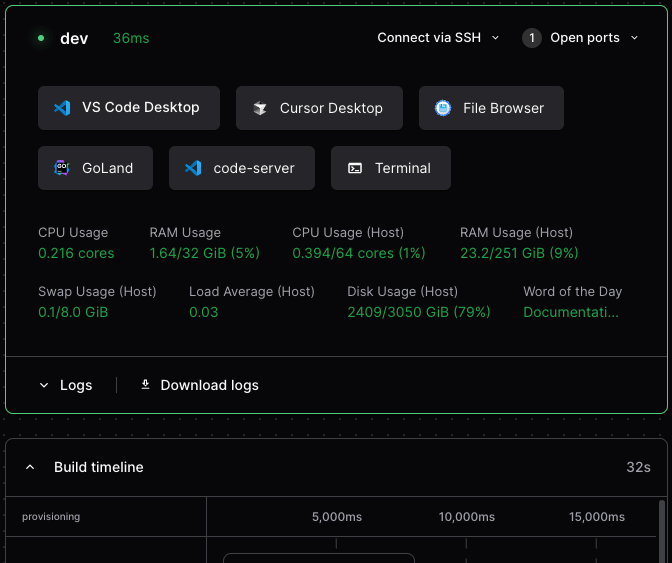672x563 pixels.
Task: Open the Terminal app
Action: [391, 168]
